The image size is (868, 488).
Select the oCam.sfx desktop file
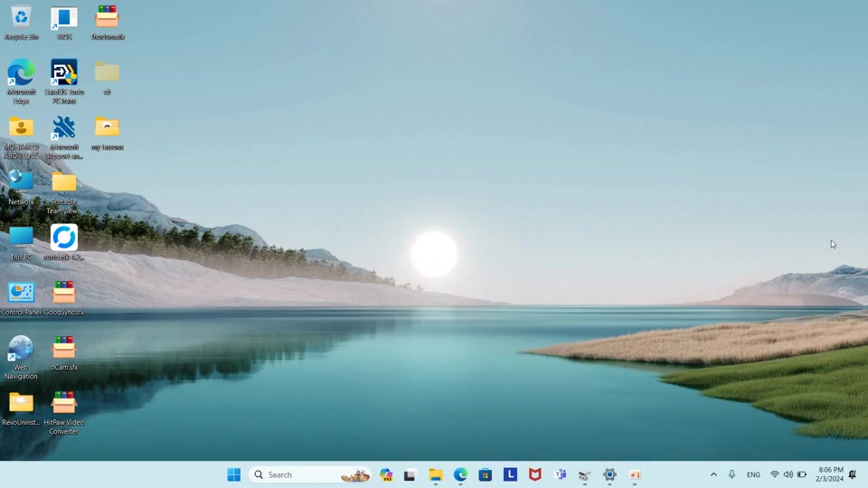(x=64, y=353)
